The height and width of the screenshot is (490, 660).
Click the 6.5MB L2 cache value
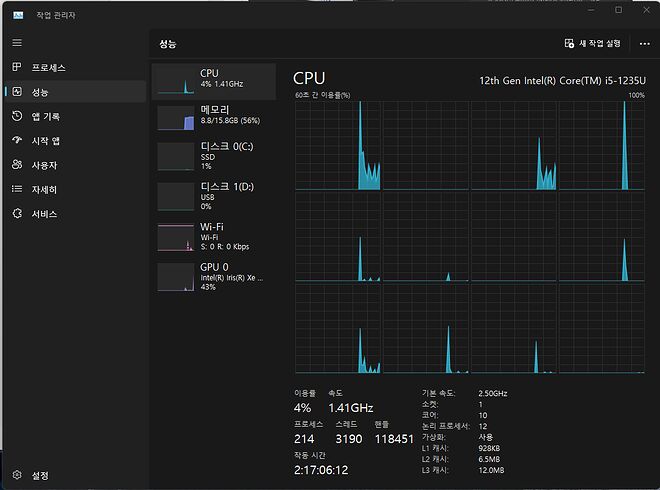[x=489, y=459]
